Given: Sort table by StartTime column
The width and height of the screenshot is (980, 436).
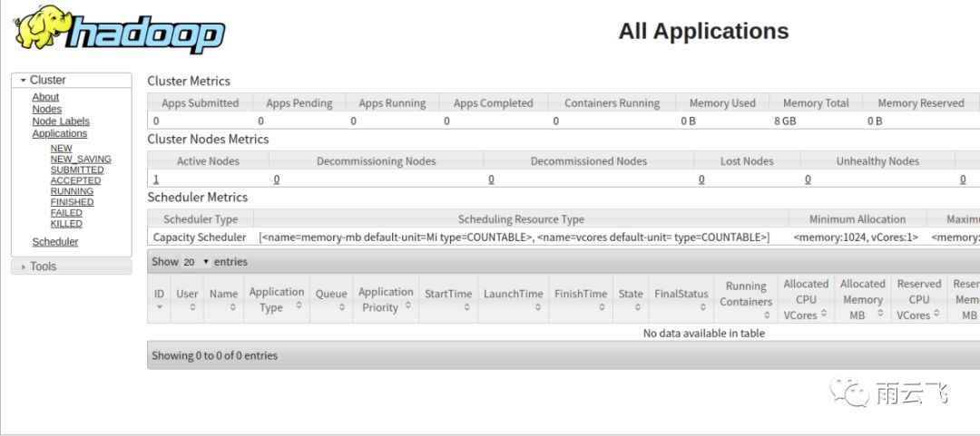Looking at the screenshot, I should tap(448, 298).
